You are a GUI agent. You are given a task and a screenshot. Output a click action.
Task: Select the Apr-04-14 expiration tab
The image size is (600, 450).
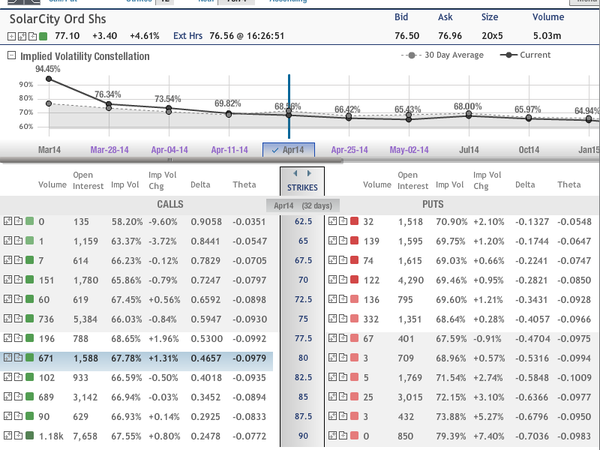tap(170, 150)
